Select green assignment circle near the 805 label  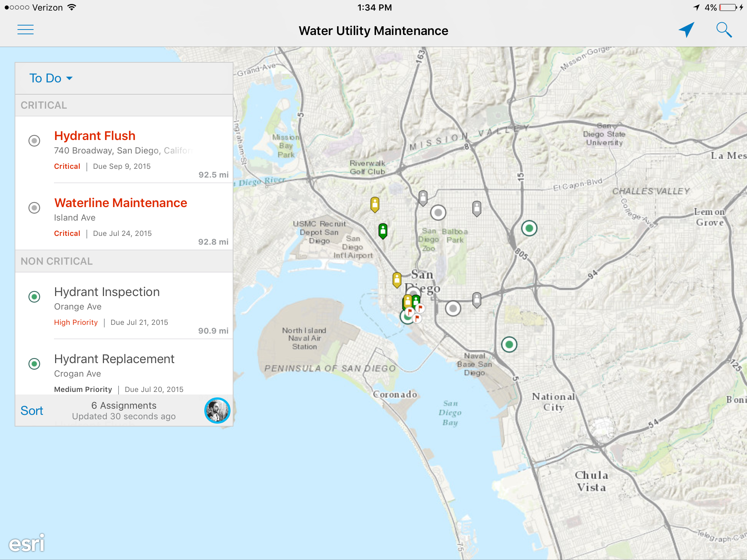(529, 228)
